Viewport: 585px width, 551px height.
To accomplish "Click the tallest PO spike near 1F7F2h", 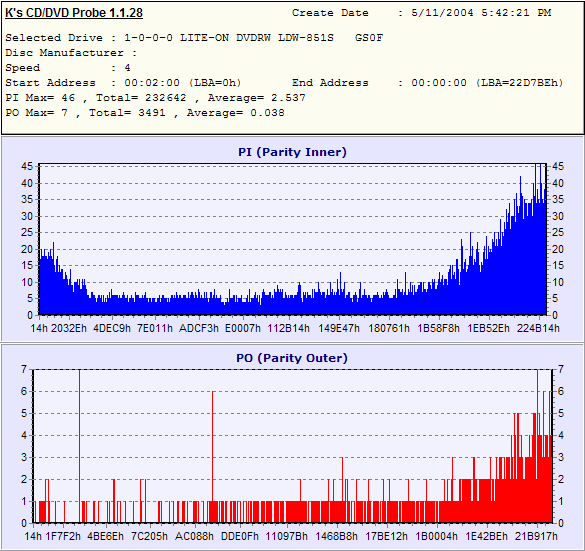I will pyautogui.click(x=79, y=446).
